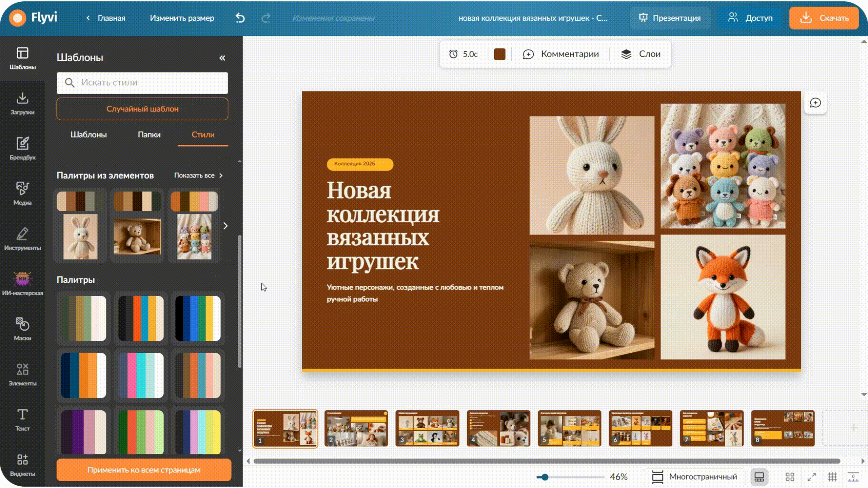Toggle the fullscreen expand icon at bottom
This screenshot has height=488, width=868.
[x=812, y=477]
